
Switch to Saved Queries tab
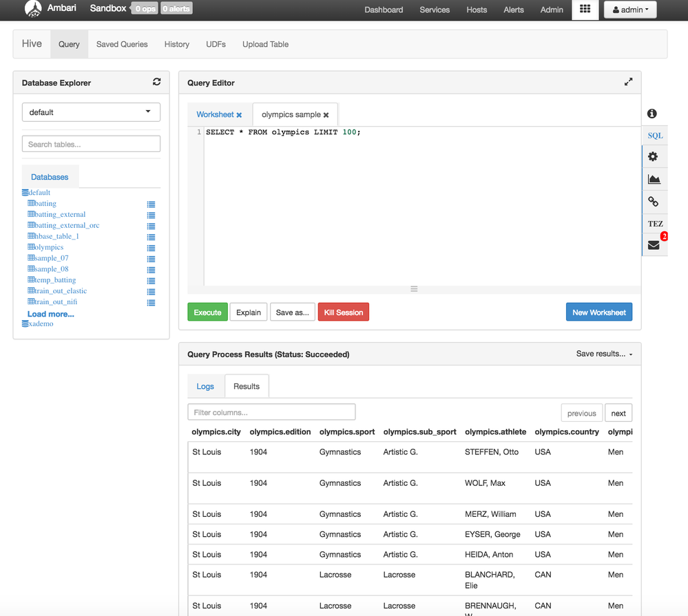(122, 44)
